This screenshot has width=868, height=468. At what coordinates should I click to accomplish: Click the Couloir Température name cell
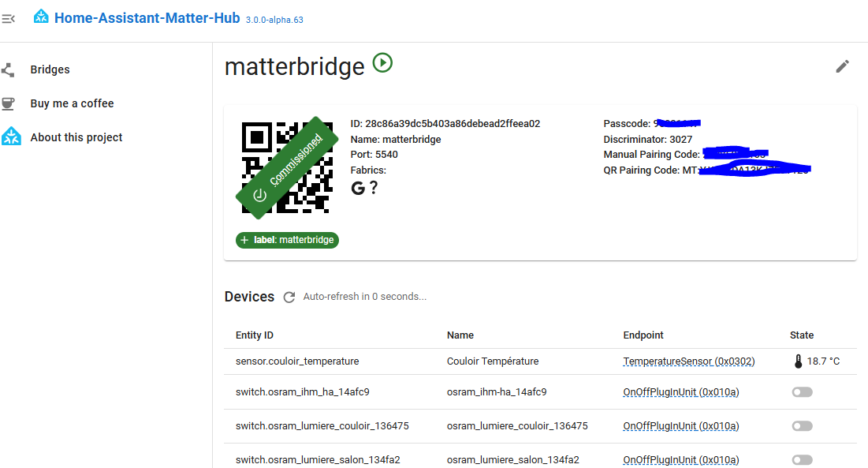point(493,361)
